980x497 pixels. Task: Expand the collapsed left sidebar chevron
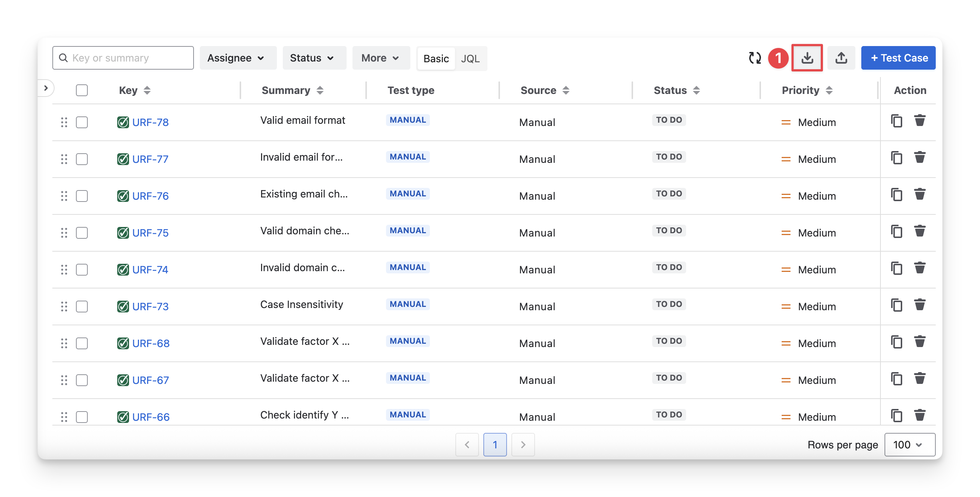tap(46, 88)
